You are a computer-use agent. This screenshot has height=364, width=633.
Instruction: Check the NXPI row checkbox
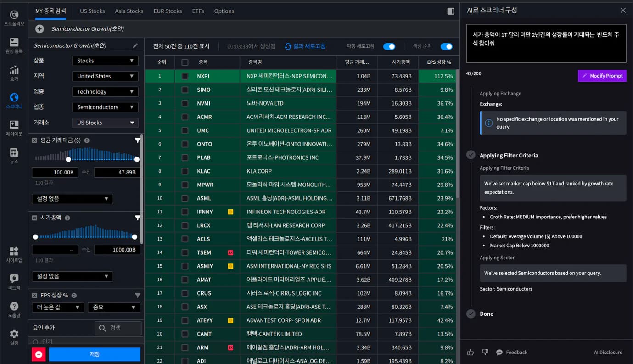185,76
